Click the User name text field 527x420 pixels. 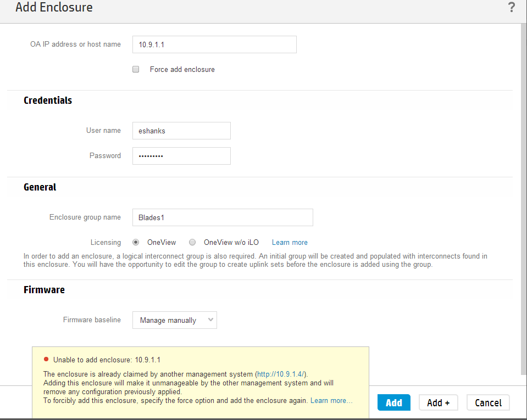point(181,131)
